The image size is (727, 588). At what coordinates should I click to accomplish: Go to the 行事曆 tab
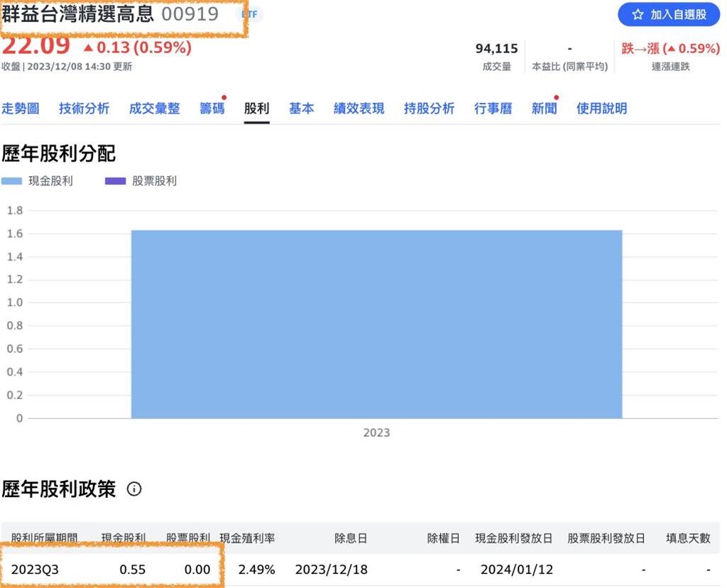(x=493, y=109)
